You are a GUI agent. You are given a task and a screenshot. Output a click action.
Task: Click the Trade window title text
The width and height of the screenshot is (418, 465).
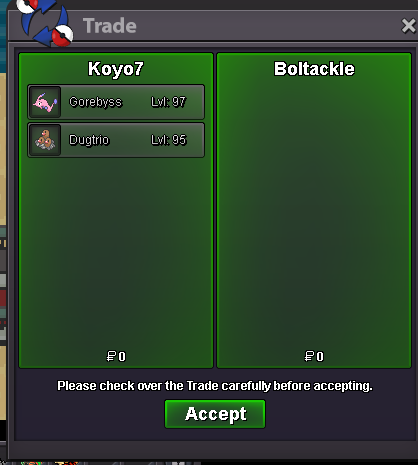110,26
